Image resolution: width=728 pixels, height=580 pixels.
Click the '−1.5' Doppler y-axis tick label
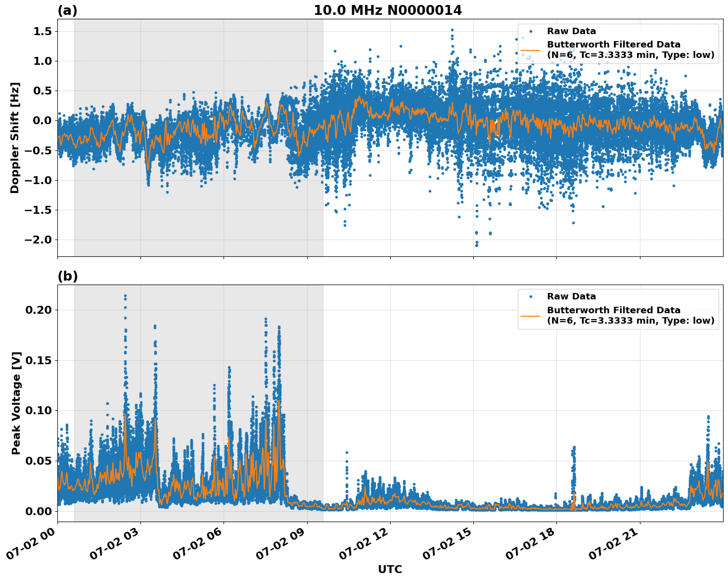point(39,210)
